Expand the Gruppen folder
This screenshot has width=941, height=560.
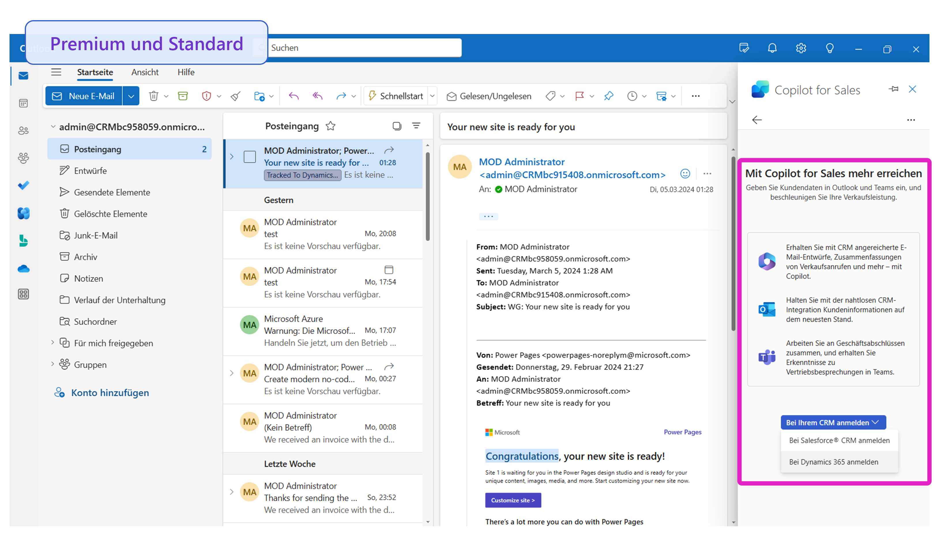[x=52, y=364]
